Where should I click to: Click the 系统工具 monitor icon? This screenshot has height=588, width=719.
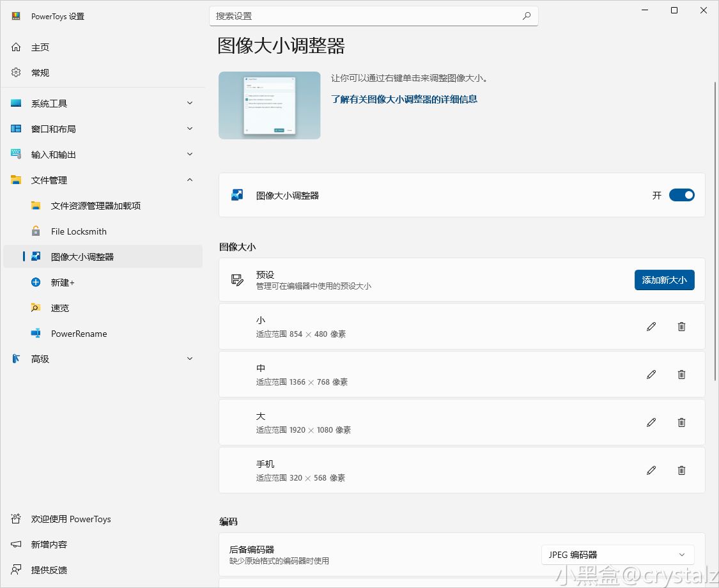click(16, 103)
